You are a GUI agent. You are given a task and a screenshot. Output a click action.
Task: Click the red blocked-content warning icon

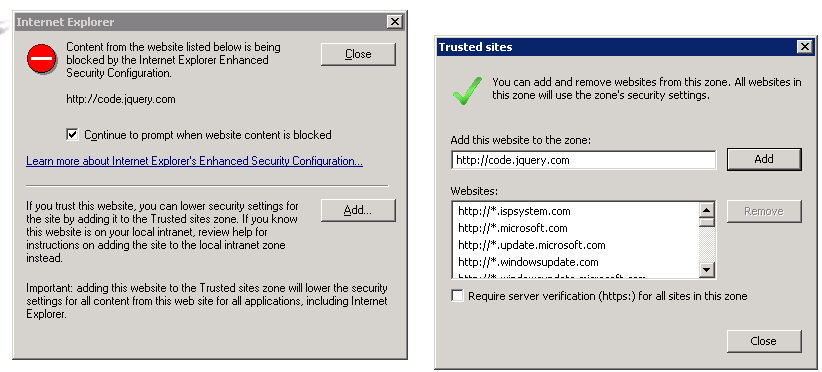point(42,59)
